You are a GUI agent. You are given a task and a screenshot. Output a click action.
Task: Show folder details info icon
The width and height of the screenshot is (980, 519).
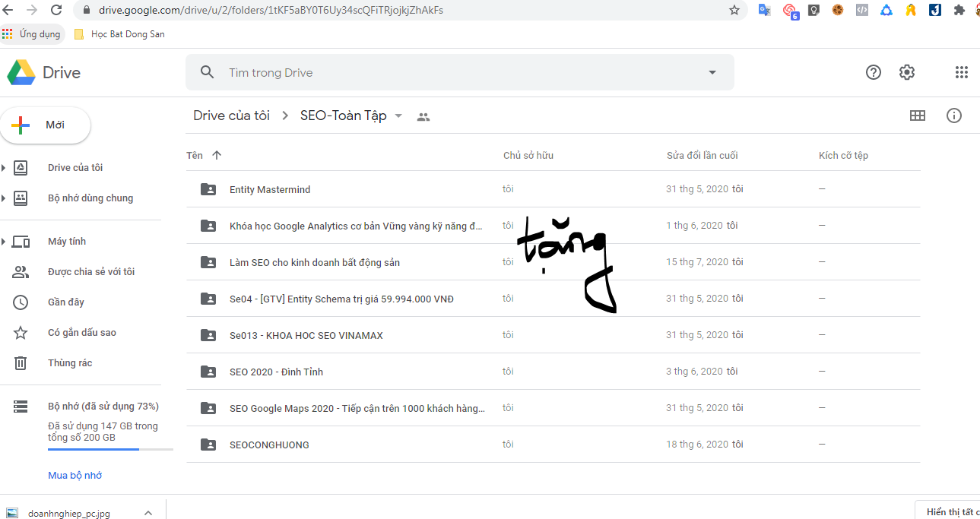click(954, 116)
